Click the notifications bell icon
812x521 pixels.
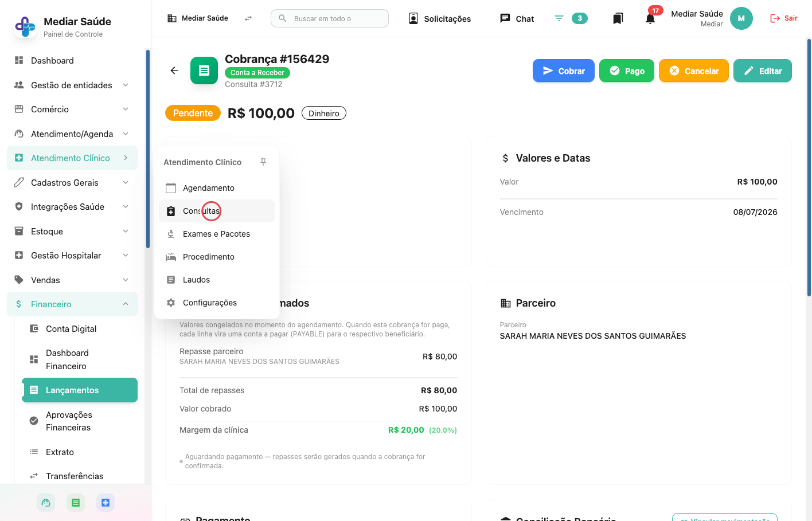650,19
